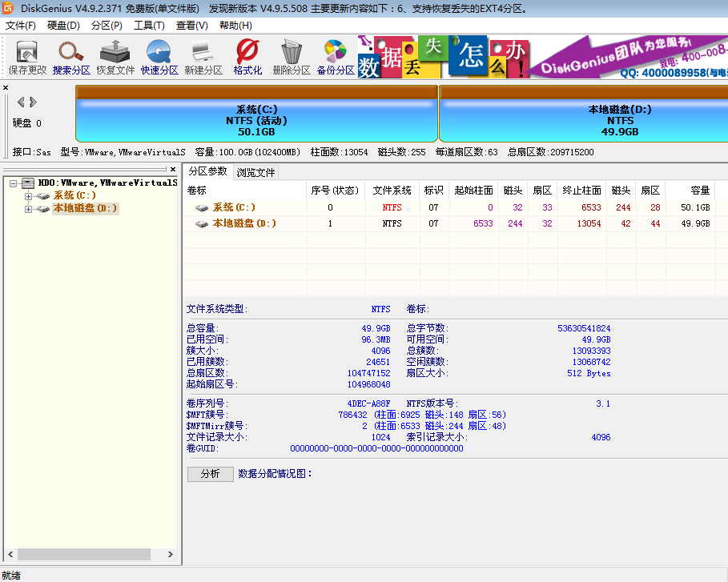Open the 硬盘(D) menu
This screenshot has width=728, height=582.
[63, 26]
